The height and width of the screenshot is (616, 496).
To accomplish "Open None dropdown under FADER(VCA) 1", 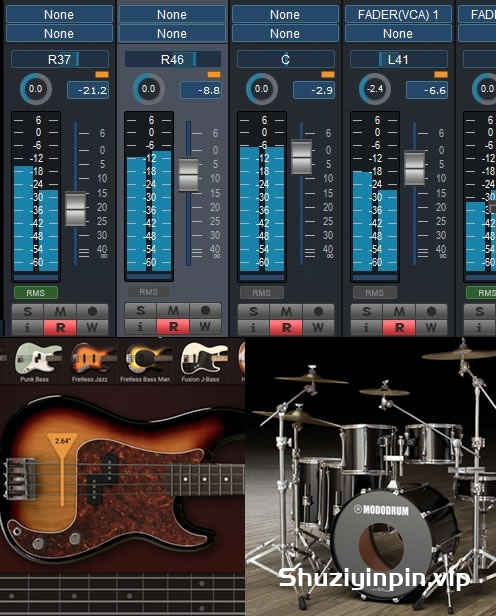I will [398, 33].
